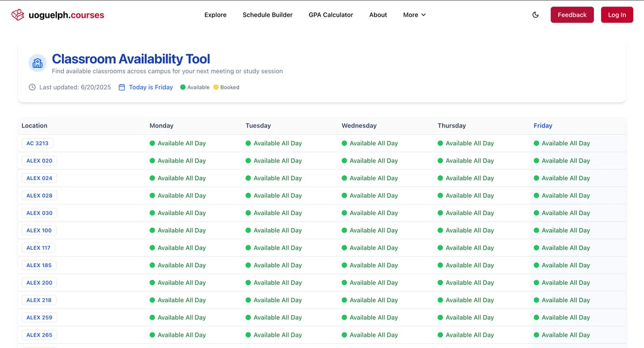Open the ALEX 020 location tag
The image size is (644, 348).
tap(39, 160)
